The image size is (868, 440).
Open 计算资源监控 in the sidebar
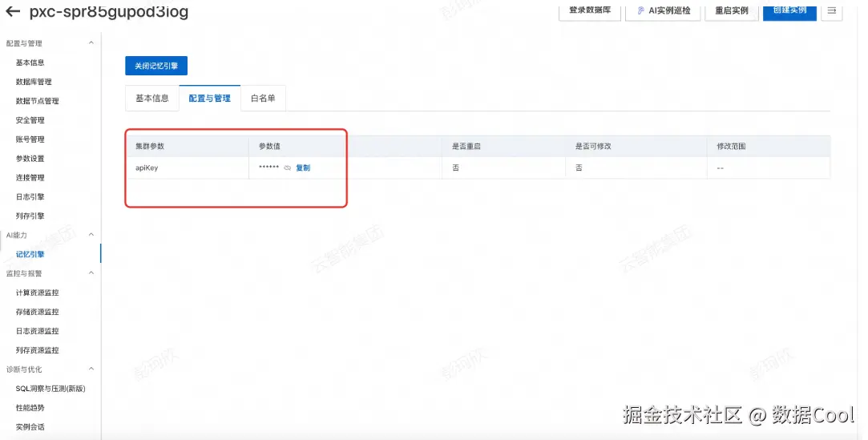[37, 293]
